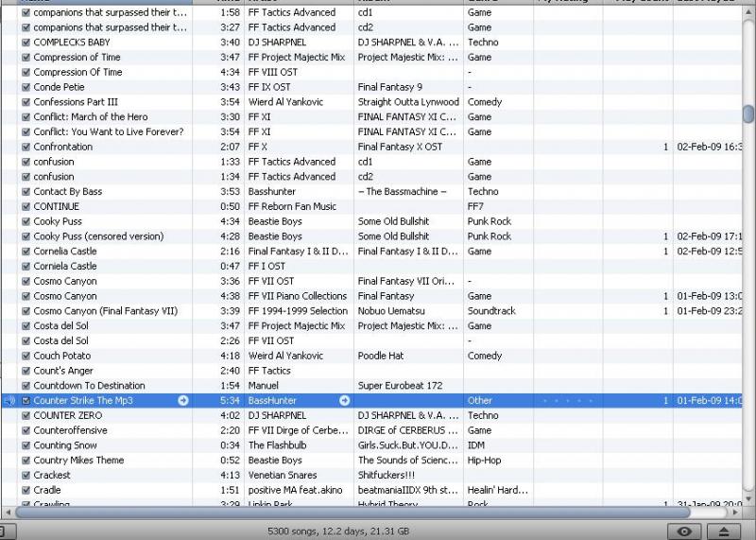The width and height of the screenshot is (756, 540).
Task: Toggle the Conde Petie checkbox
Action: 26,87
